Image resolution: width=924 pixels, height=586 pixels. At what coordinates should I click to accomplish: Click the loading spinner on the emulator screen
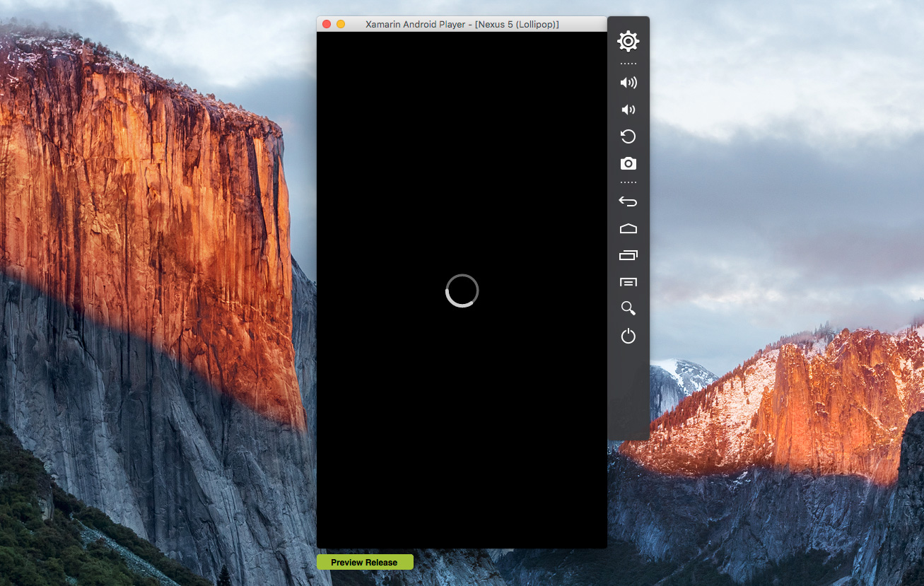tap(462, 291)
